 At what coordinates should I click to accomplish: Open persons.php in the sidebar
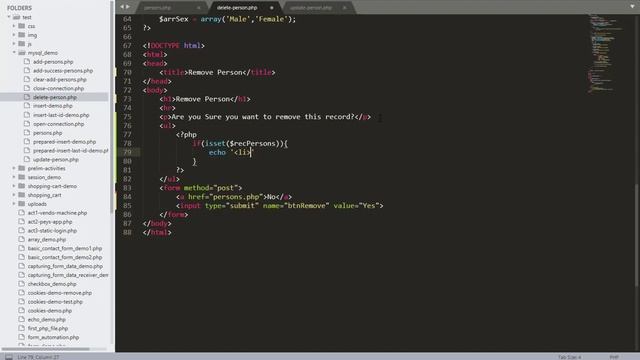47,133
